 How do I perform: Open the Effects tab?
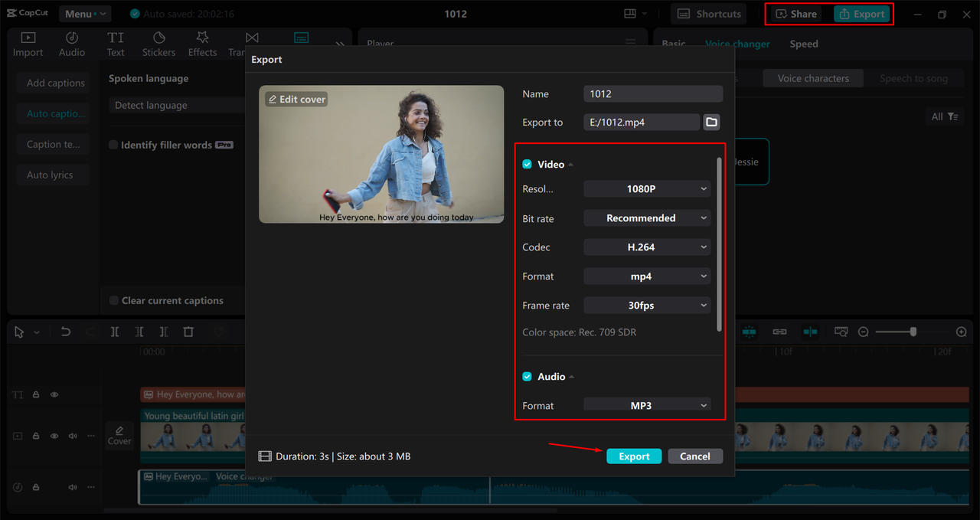coord(202,44)
